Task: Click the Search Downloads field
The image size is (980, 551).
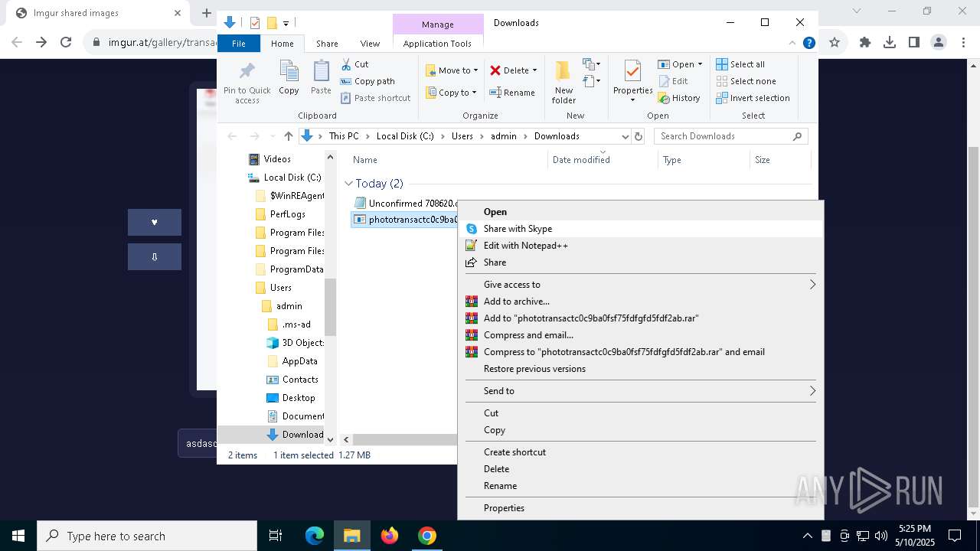Action: tap(731, 136)
